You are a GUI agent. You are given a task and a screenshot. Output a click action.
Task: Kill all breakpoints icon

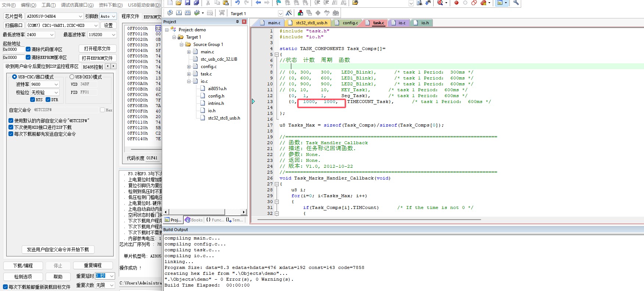[483, 3]
